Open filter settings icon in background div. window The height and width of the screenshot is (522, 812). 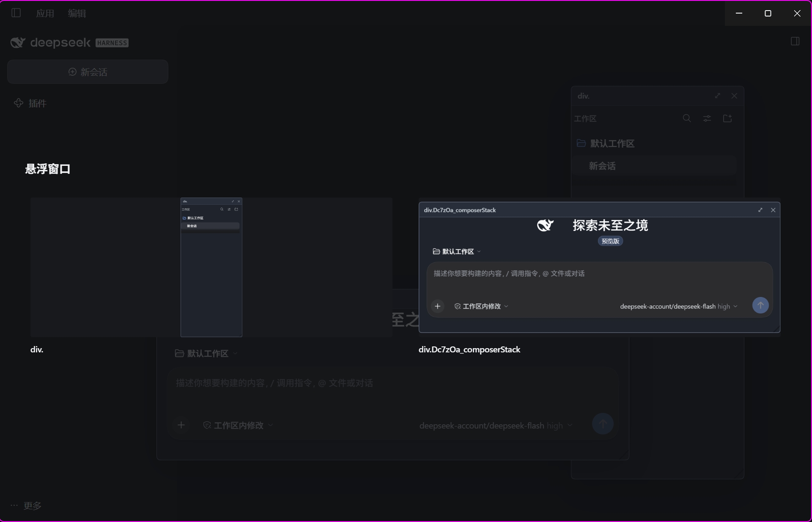tap(707, 118)
